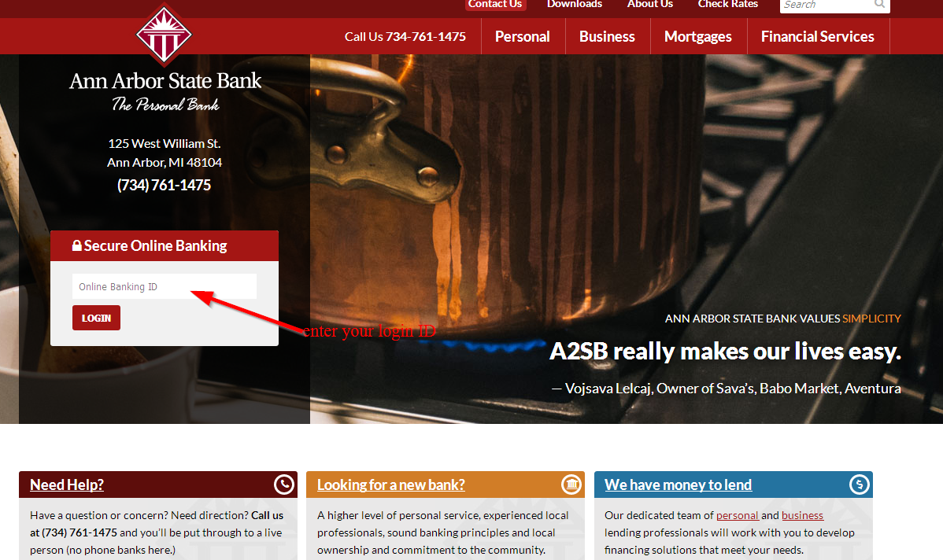943x560 pixels.
Task: Click the phone clock icon in Need Help
Action: tap(284, 484)
